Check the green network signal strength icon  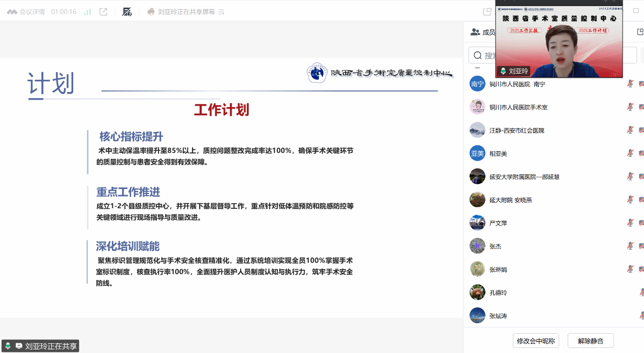[87, 12]
